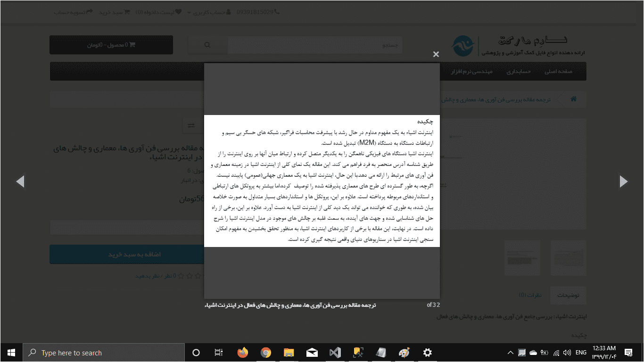
Task: Click the search magnifier button on site
Action: coord(207,45)
